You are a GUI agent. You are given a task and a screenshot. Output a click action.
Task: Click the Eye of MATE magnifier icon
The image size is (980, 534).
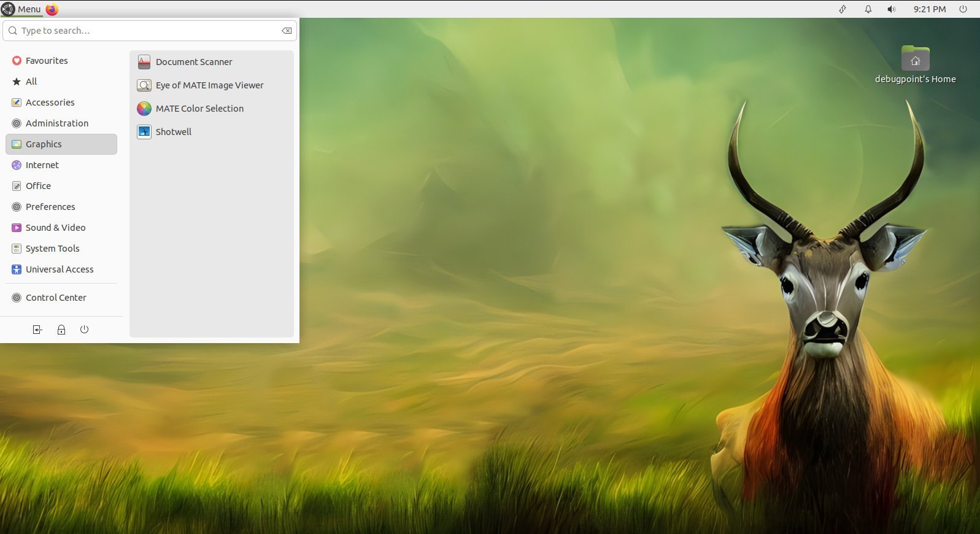(144, 85)
